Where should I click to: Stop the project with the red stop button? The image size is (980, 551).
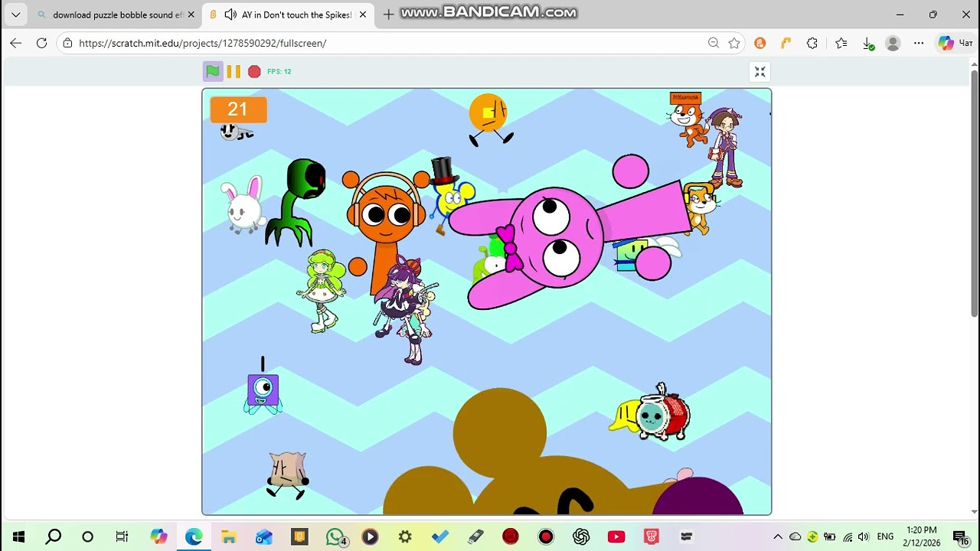point(254,71)
